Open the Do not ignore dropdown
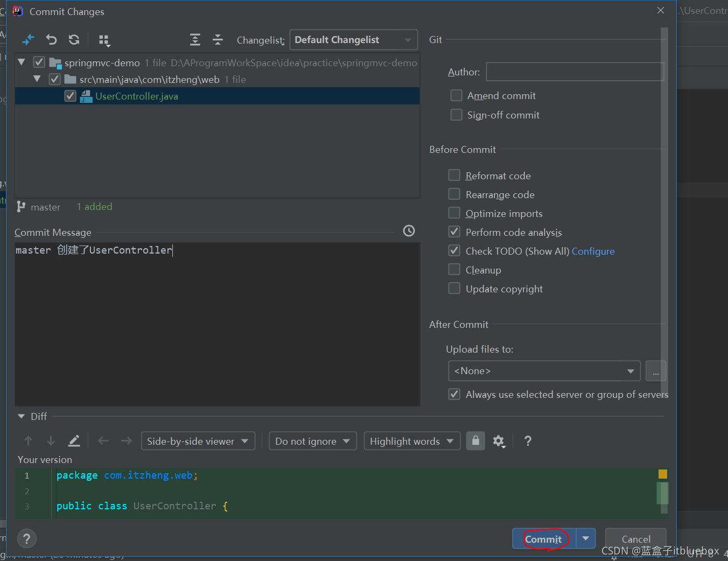This screenshot has height=561, width=728. (x=312, y=441)
